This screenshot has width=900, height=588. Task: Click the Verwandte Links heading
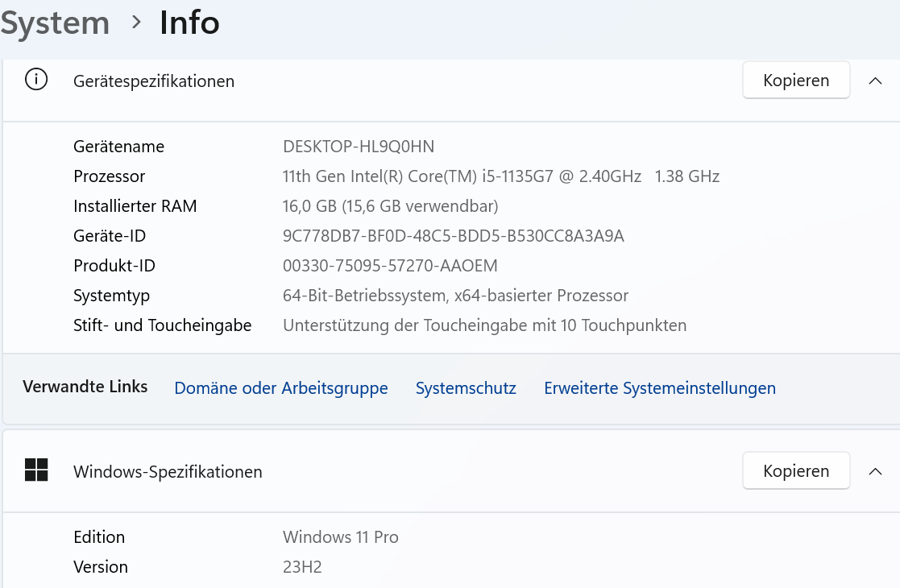tap(85, 387)
